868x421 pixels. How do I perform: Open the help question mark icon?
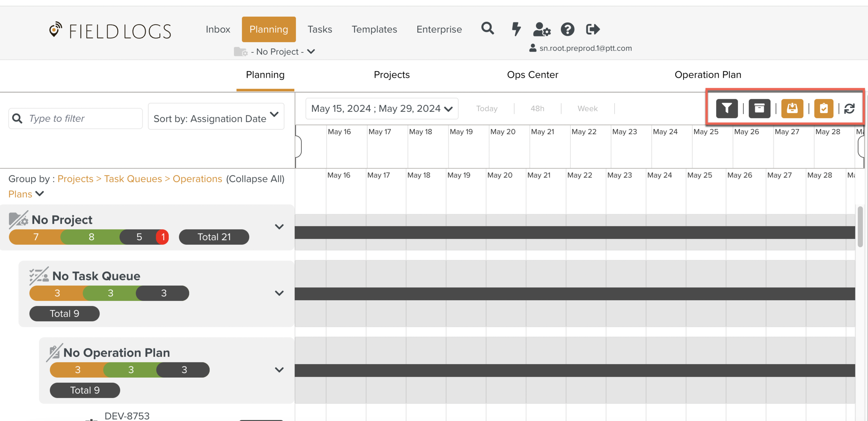point(567,29)
